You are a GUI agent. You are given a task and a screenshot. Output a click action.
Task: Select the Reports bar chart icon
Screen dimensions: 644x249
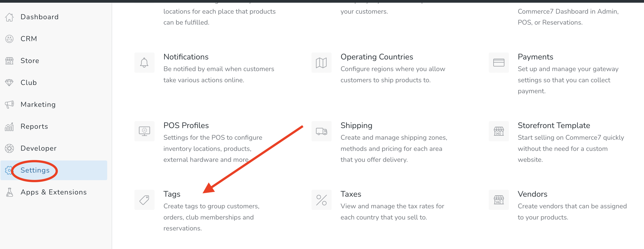(x=10, y=126)
